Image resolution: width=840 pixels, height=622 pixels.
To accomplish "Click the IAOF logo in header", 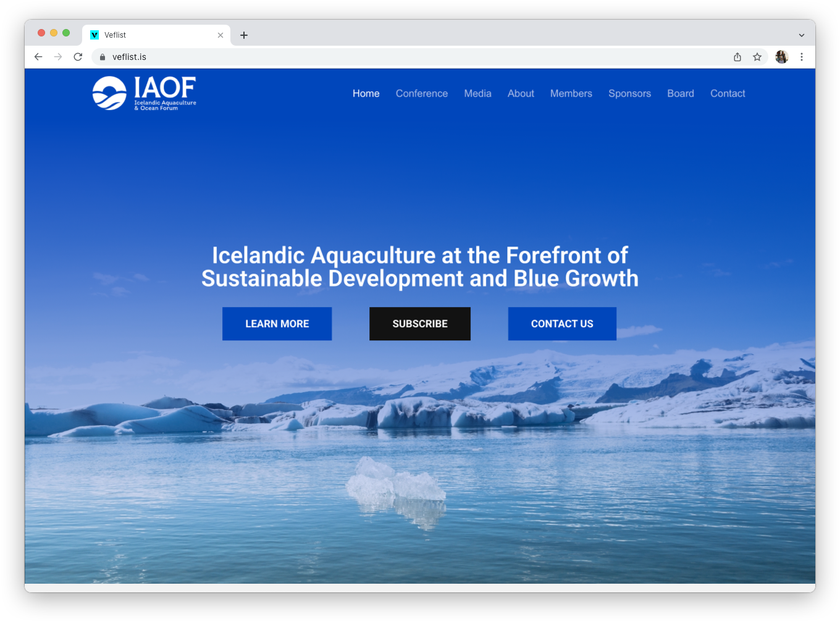I will (144, 93).
